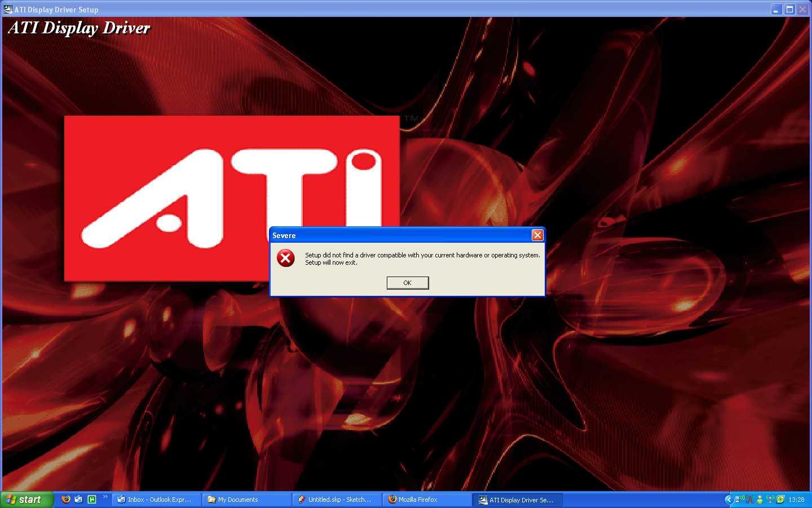Click the large ATI logo image
The height and width of the screenshot is (508, 812).
point(232,198)
